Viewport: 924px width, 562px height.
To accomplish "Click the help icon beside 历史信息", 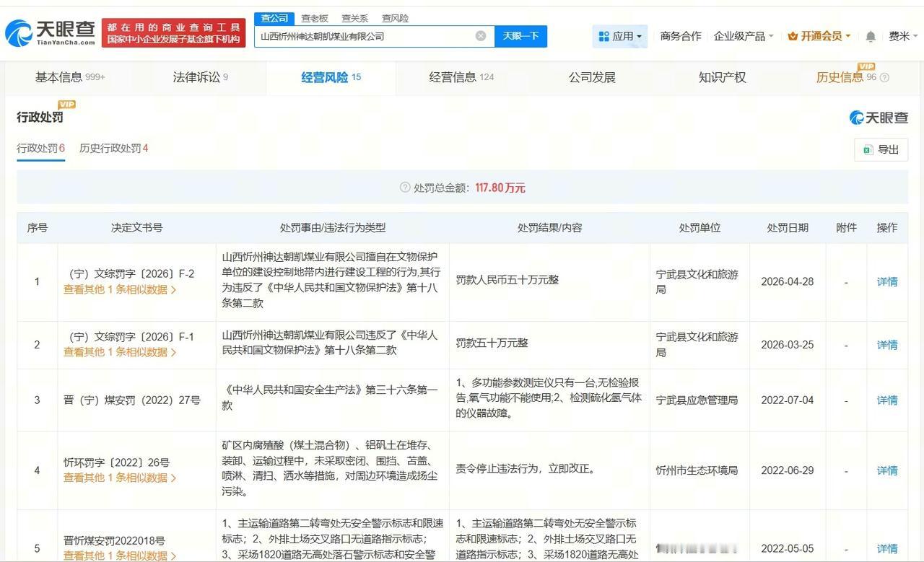I will pos(884,78).
